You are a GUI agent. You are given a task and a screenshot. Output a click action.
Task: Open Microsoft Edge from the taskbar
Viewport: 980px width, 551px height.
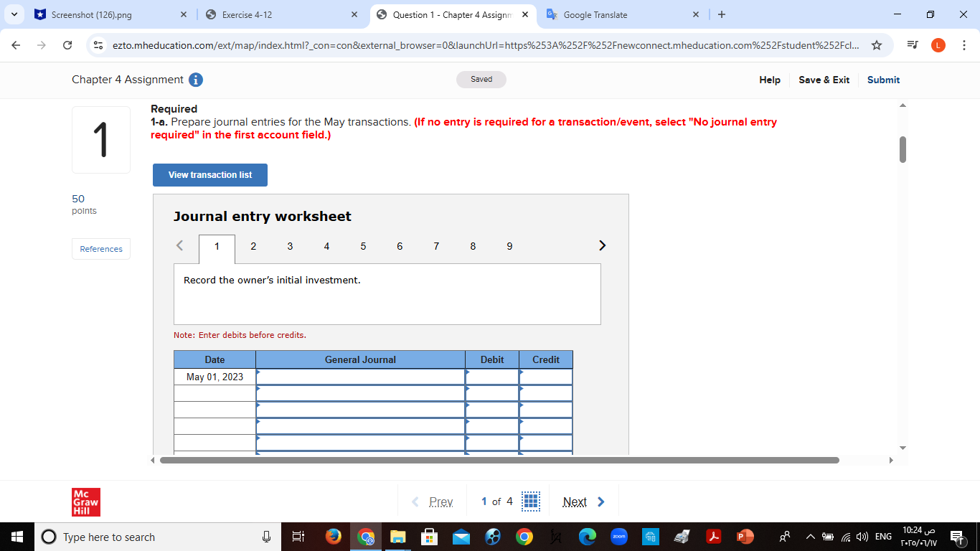pos(588,537)
